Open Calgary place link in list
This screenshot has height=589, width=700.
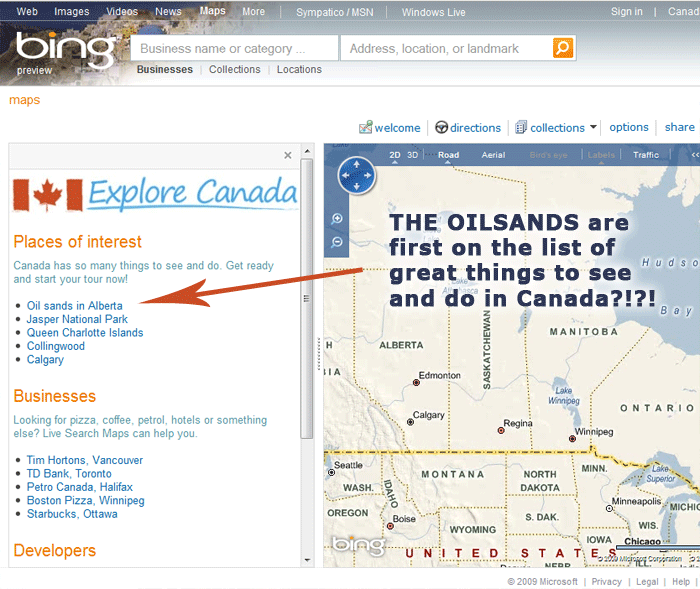click(x=45, y=359)
